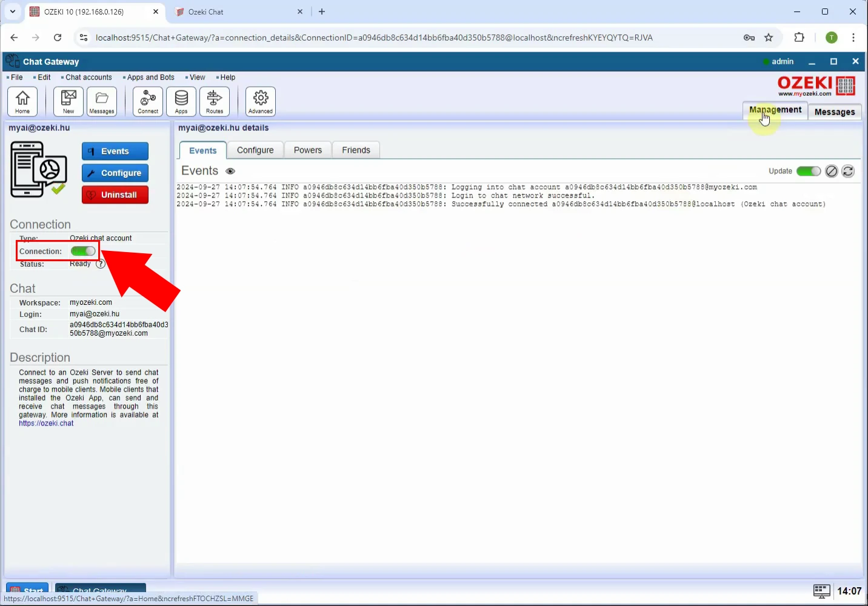Click the New message toolbar icon
The height and width of the screenshot is (606, 868).
tap(68, 101)
